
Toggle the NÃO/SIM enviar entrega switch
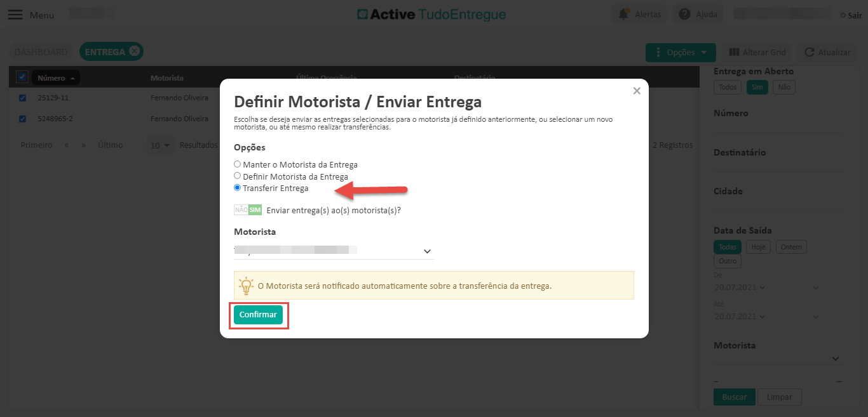(x=248, y=210)
